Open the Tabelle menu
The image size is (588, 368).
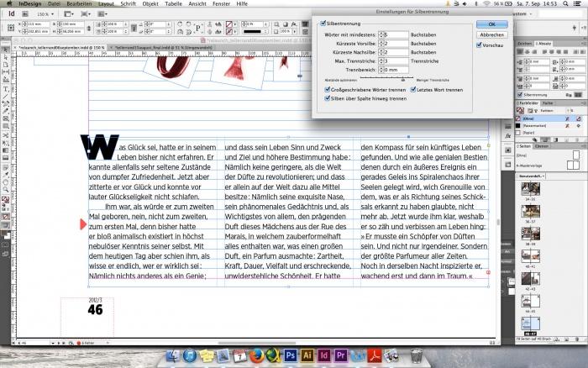[x=173, y=3]
